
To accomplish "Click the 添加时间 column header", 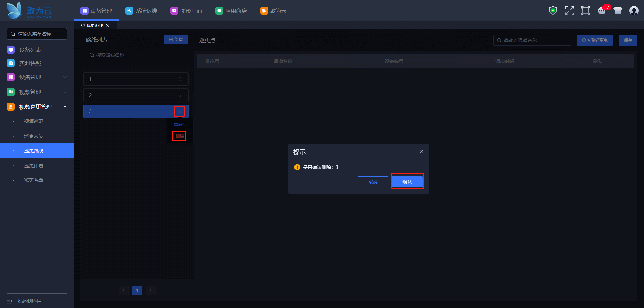I will [x=505, y=61].
